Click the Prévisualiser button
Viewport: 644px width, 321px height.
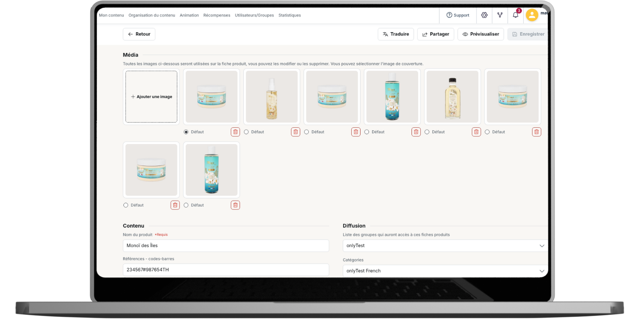[480, 34]
